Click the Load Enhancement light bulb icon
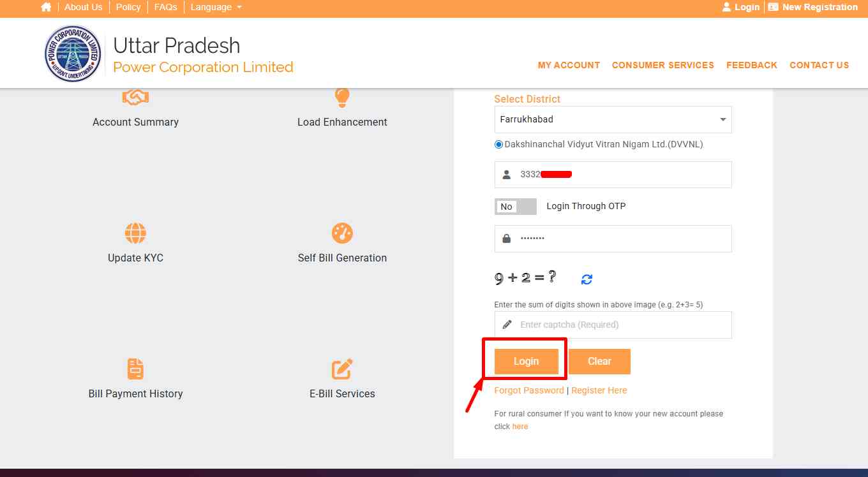This screenshot has width=868, height=477. 342,98
